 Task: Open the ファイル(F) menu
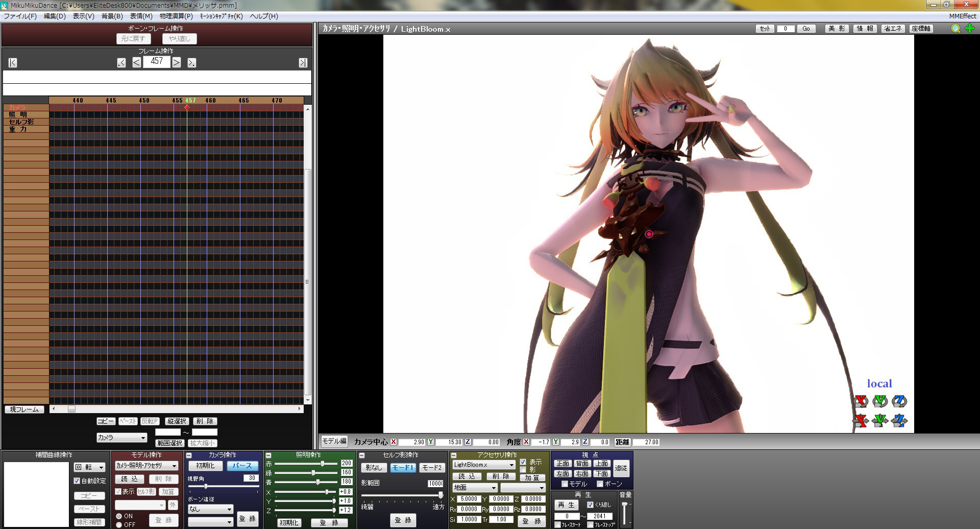coord(20,16)
